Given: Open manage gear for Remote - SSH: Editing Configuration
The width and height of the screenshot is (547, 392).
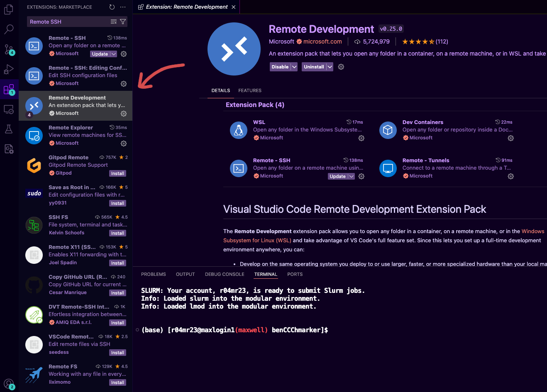Looking at the screenshot, I should (124, 84).
